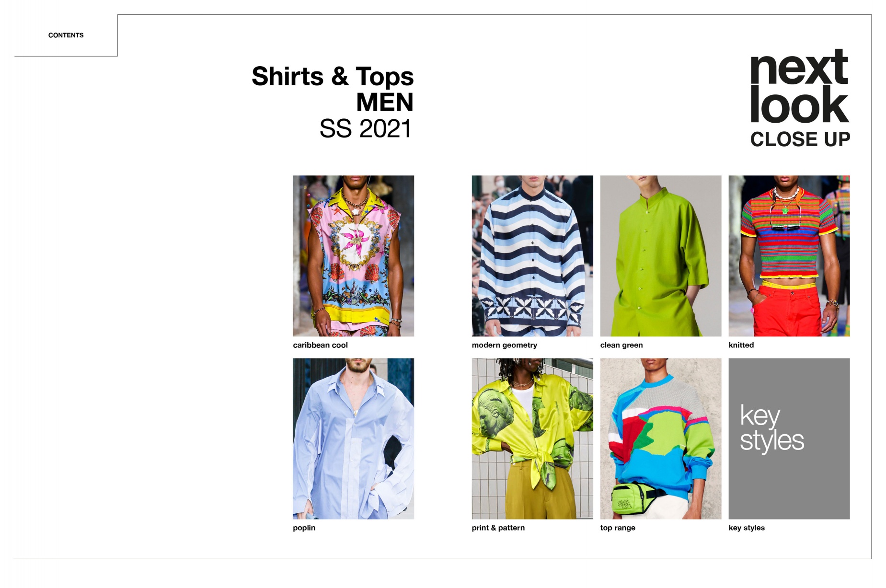The width and height of the screenshot is (886, 588).
Task: Click the gray key styles tile
Action: tap(789, 438)
